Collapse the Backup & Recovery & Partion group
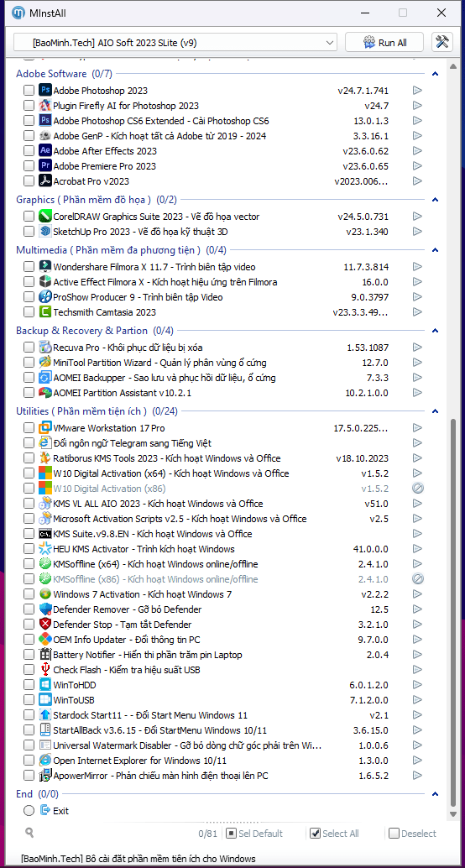Image resolution: width=465 pixels, height=868 pixels. point(435,331)
